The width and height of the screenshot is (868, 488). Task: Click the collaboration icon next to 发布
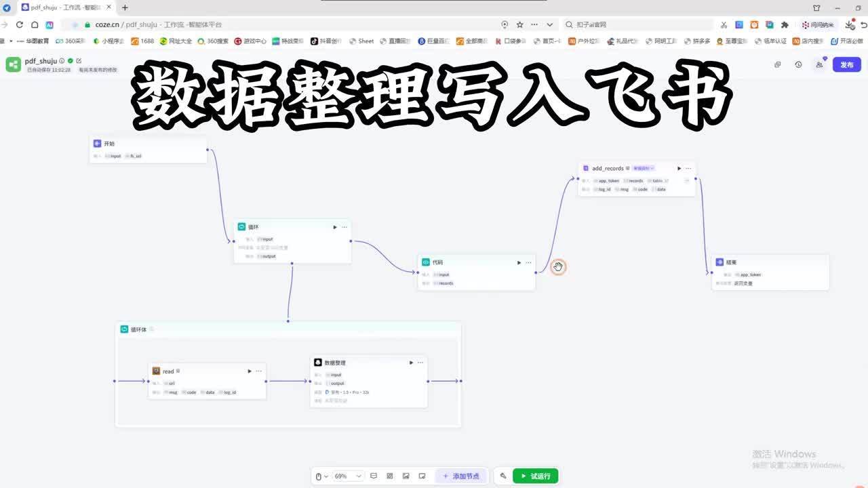pos(818,64)
